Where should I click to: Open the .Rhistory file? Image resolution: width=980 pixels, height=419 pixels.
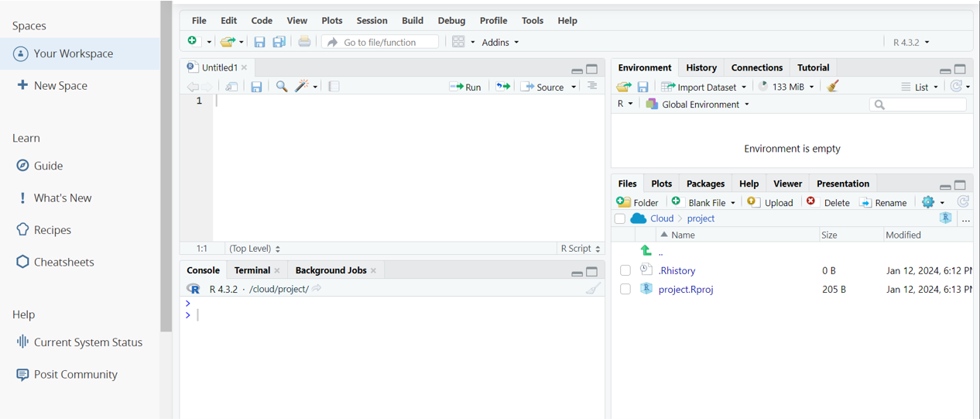677,270
